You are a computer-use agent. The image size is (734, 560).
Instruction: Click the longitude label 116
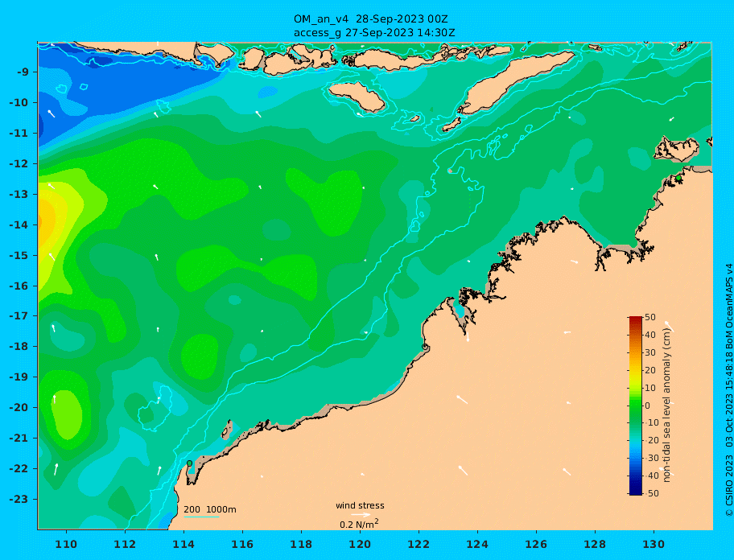[x=242, y=544]
